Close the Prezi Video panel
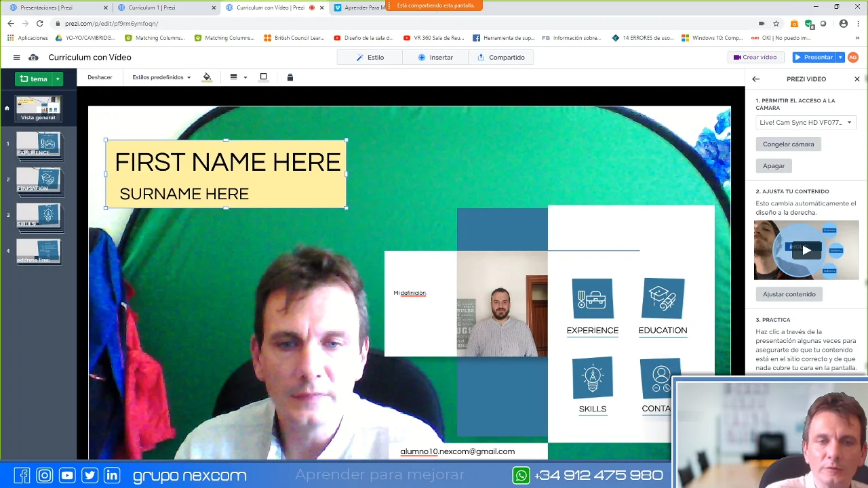Image resolution: width=868 pixels, height=488 pixels. (x=857, y=79)
